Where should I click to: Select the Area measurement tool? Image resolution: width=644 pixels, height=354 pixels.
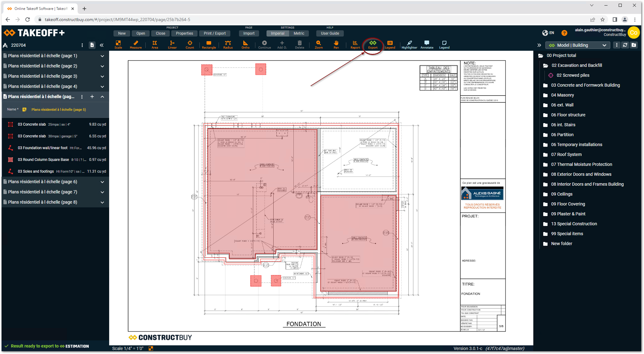pos(155,45)
